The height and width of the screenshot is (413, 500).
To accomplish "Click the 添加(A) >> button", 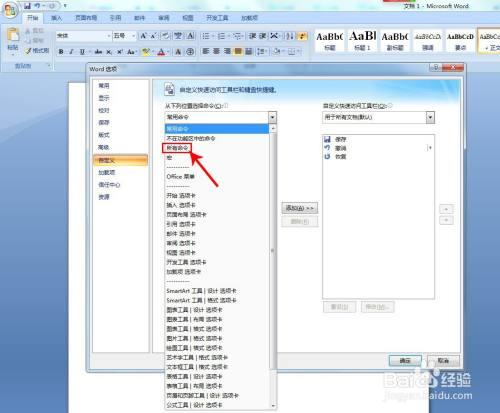I will 299,208.
